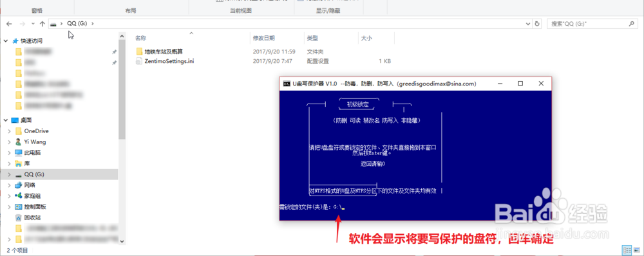This screenshot has height=256, width=644.
Task: Open 回收站 in navigation pane
Action: coord(32,217)
